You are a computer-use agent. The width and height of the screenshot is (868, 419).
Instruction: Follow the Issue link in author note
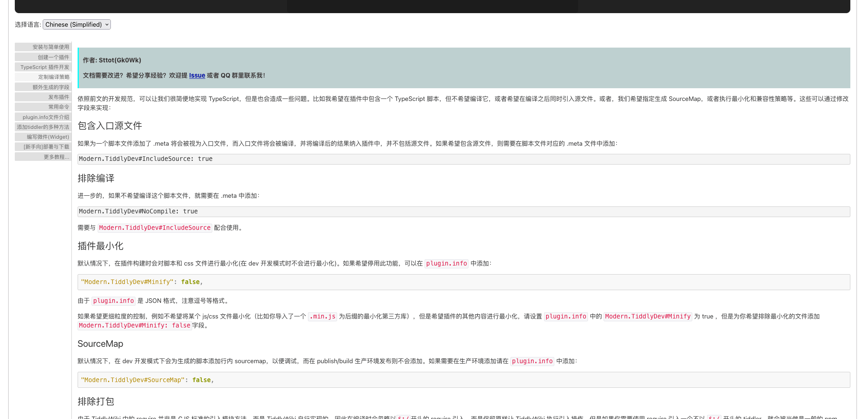[x=197, y=76]
